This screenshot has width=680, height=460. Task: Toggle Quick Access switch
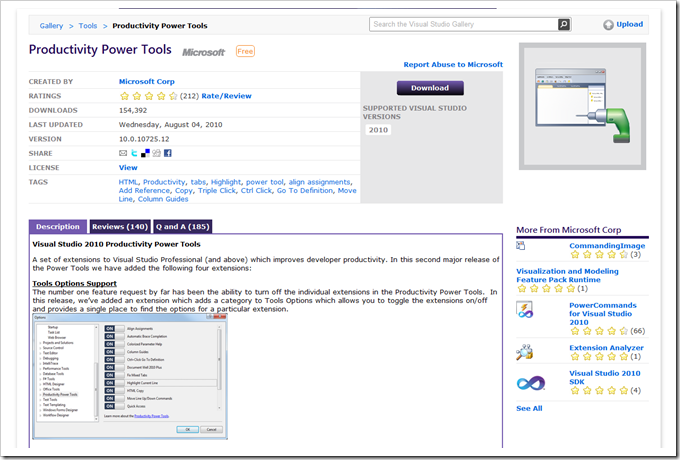[114, 406]
